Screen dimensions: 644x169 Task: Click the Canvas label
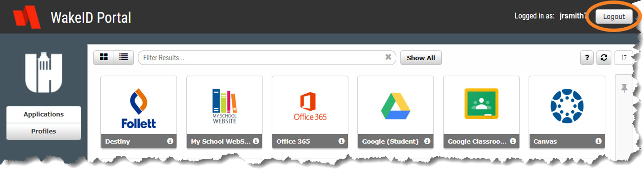545,142
